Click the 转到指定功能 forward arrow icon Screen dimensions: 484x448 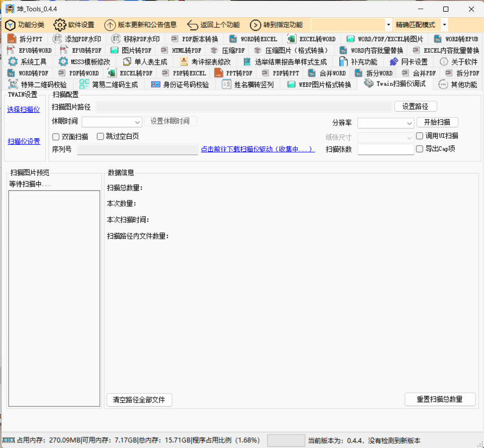pos(255,25)
